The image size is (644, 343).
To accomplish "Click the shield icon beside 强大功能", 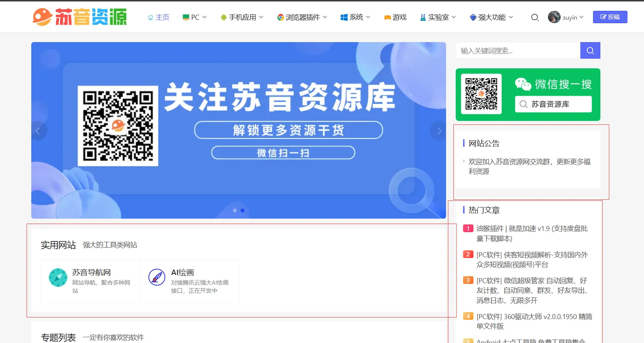I will [x=473, y=17].
